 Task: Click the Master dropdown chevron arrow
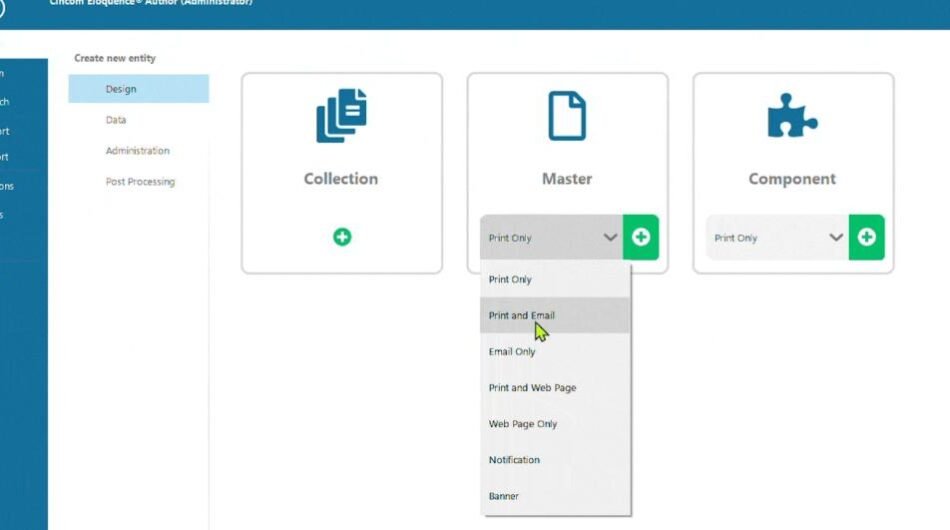pos(610,237)
